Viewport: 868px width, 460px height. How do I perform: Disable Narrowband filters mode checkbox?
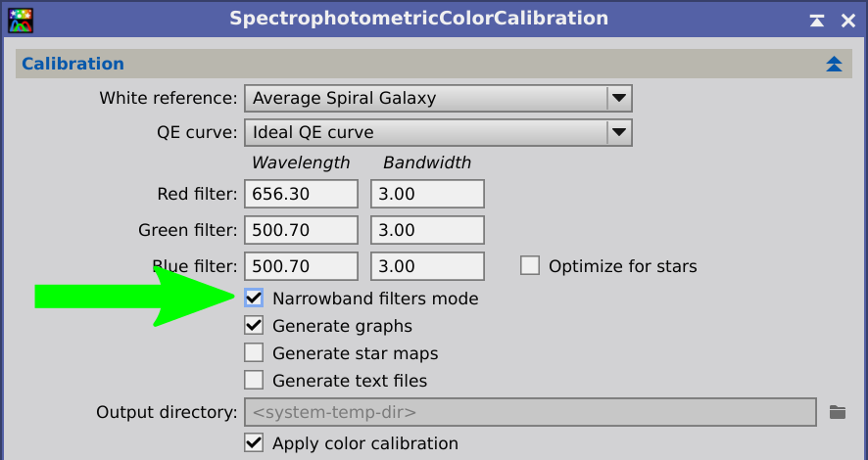[x=254, y=298]
